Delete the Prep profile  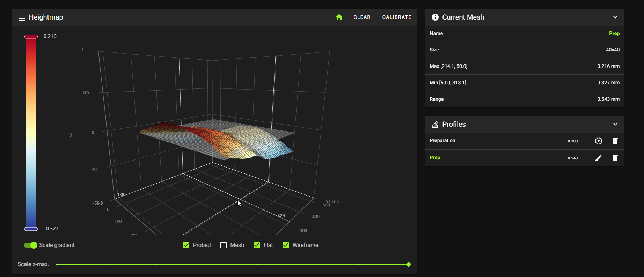pos(615,158)
